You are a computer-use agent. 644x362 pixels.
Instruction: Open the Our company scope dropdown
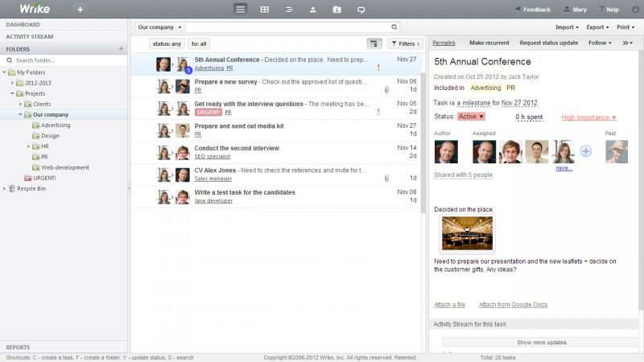pyautogui.click(x=159, y=27)
